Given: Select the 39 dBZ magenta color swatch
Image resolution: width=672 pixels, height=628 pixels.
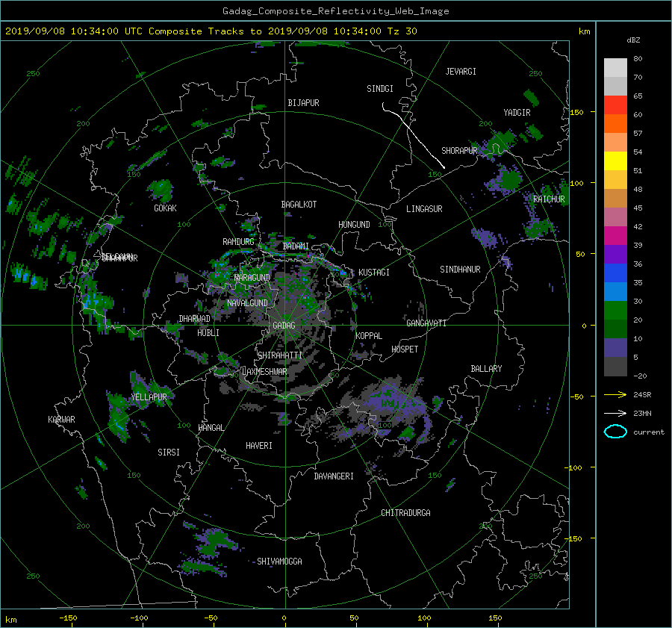Looking at the screenshot, I should [x=615, y=235].
